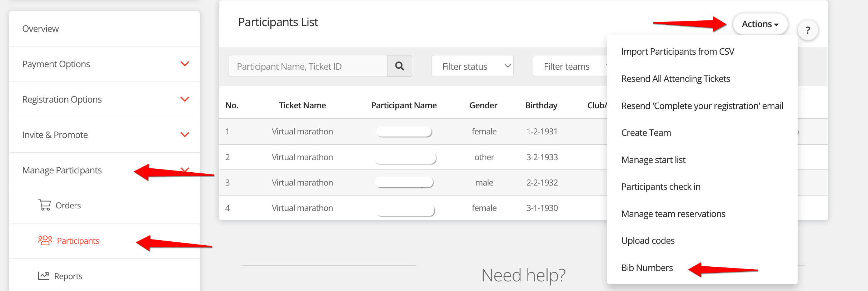Viewport: 868px width, 291px height.
Task: Focus the Participant Name, Ticket ID field
Action: pyautogui.click(x=308, y=66)
